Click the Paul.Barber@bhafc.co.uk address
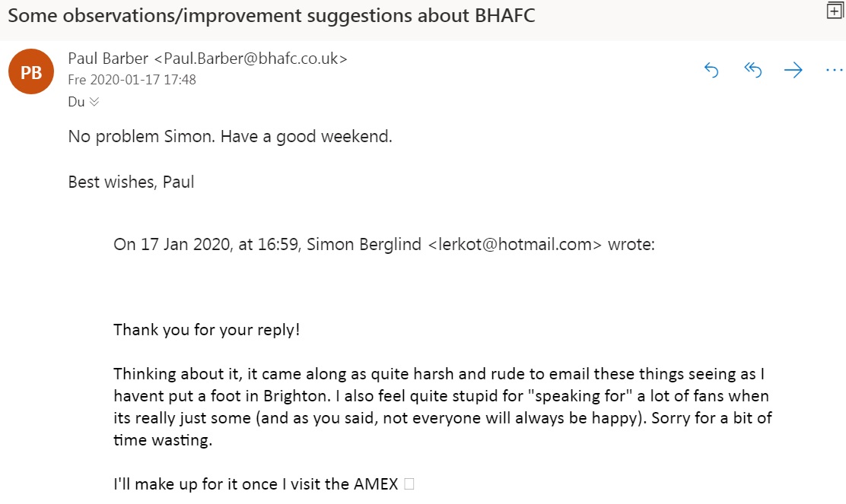This screenshot has width=846, height=504. (x=251, y=59)
